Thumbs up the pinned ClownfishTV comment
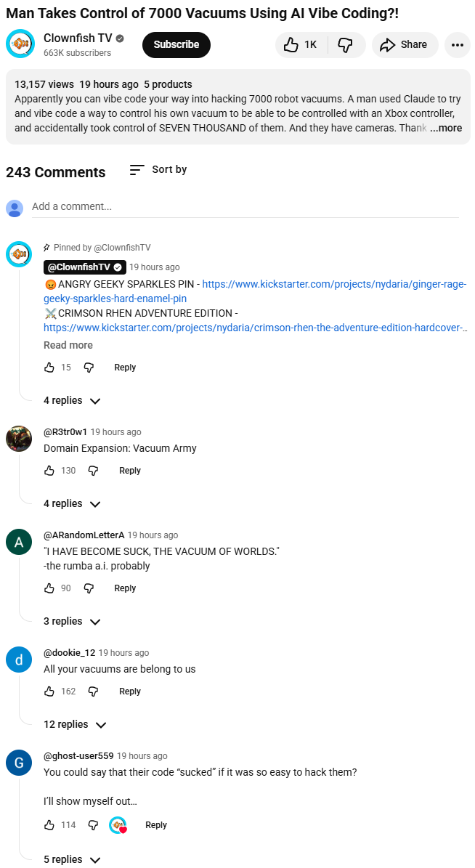The width and height of the screenshot is (475, 868). click(x=49, y=368)
